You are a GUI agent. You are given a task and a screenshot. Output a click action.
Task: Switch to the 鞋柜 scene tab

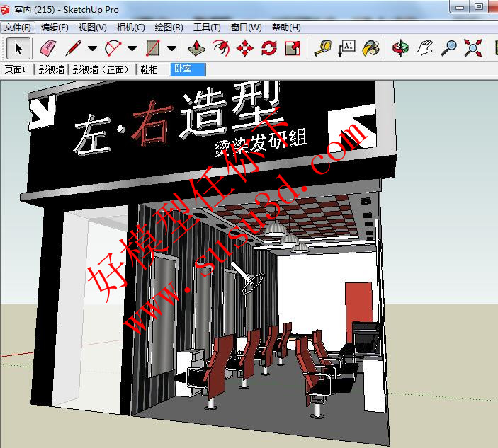point(149,69)
